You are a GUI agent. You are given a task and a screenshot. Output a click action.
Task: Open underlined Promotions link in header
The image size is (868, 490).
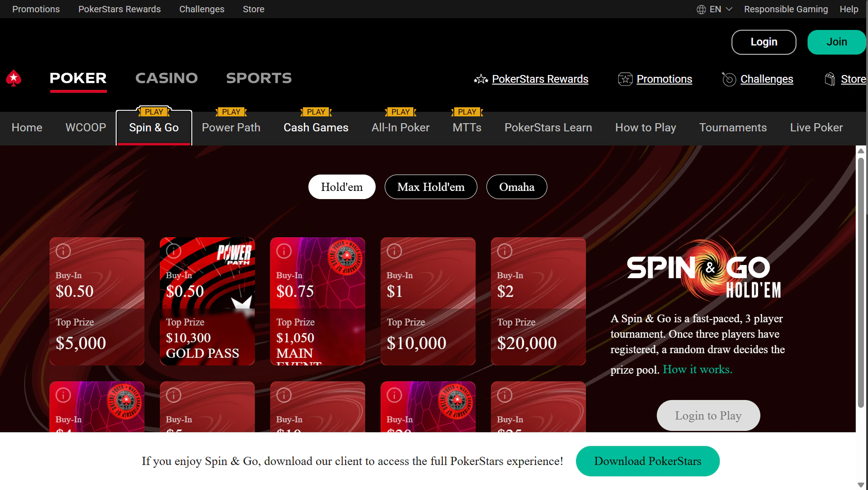click(664, 79)
